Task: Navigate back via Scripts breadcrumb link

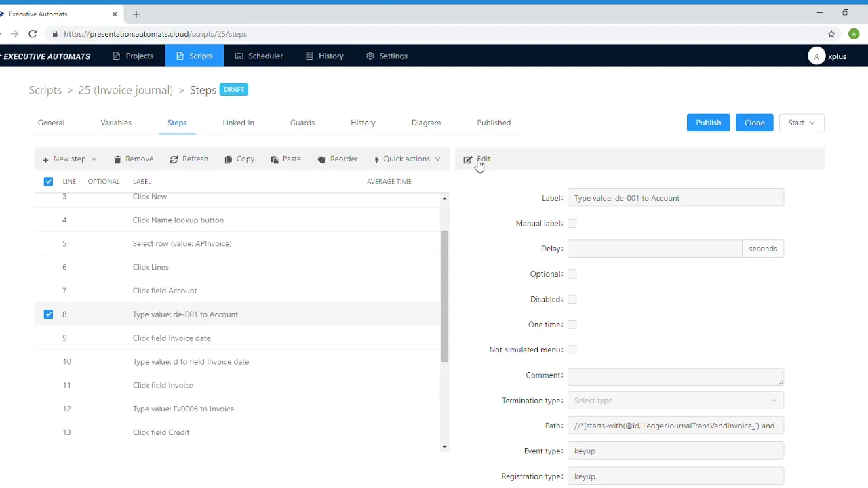Action: coord(45,89)
